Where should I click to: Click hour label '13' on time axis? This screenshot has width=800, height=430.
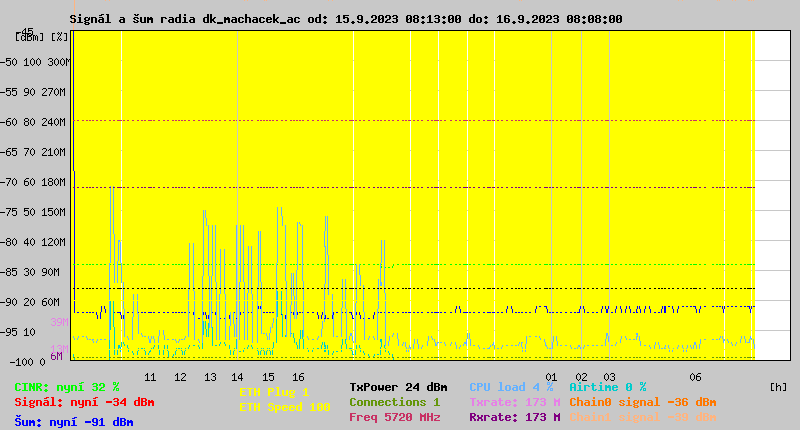[210, 377]
